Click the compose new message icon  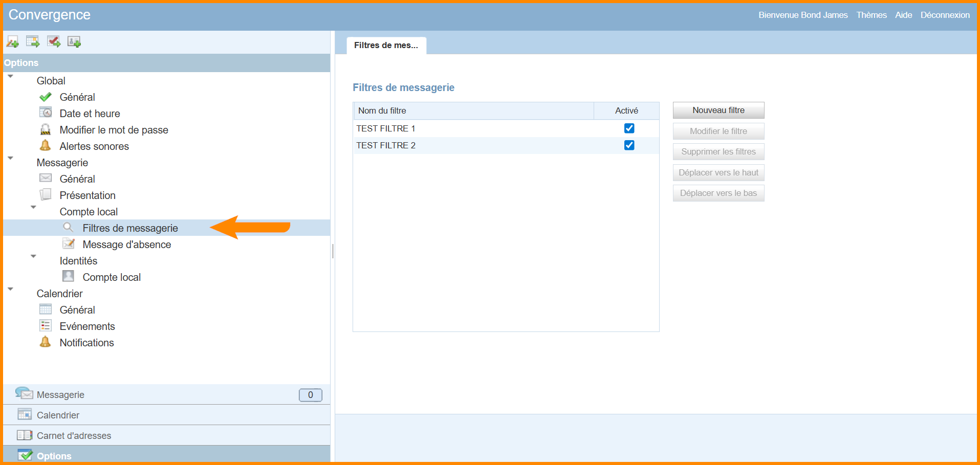point(13,42)
